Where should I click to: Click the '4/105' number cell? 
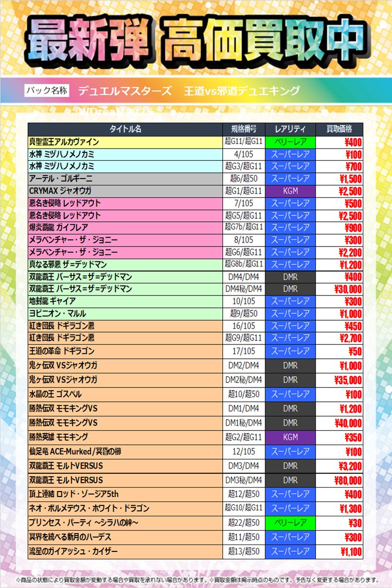coord(244,154)
